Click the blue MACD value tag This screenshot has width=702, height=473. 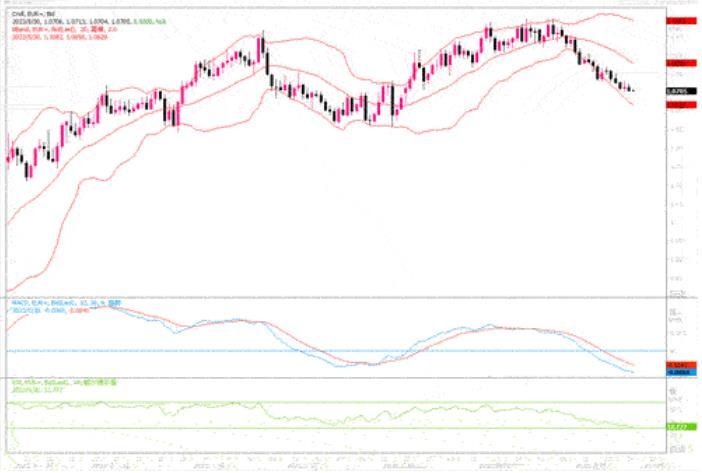pyautogui.click(x=681, y=372)
